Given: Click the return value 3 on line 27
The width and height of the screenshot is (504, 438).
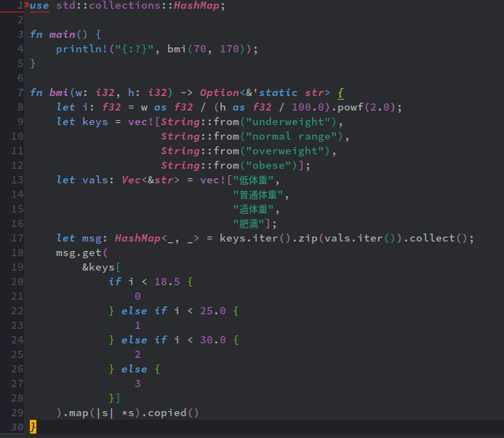Looking at the screenshot, I should tap(137, 383).
